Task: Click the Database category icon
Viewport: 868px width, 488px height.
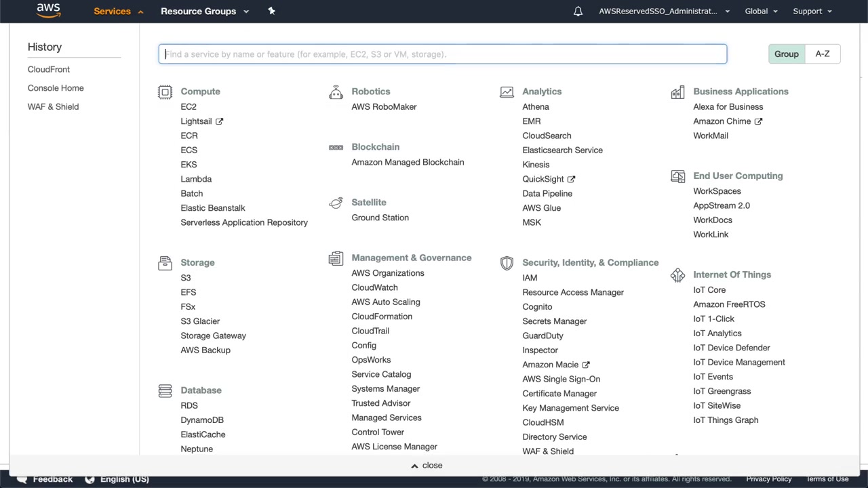Action: [x=165, y=391]
